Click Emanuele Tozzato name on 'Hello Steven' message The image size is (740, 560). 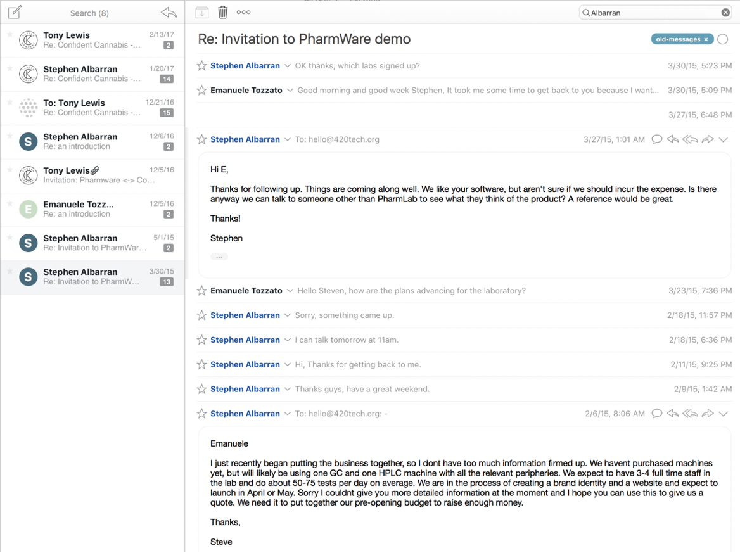[246, 291]
